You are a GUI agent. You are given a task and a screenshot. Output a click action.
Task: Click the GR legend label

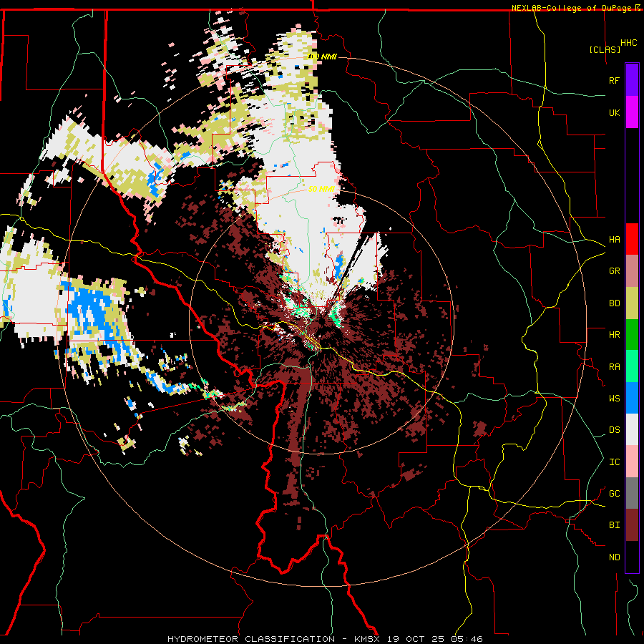(x=614, y=271)
